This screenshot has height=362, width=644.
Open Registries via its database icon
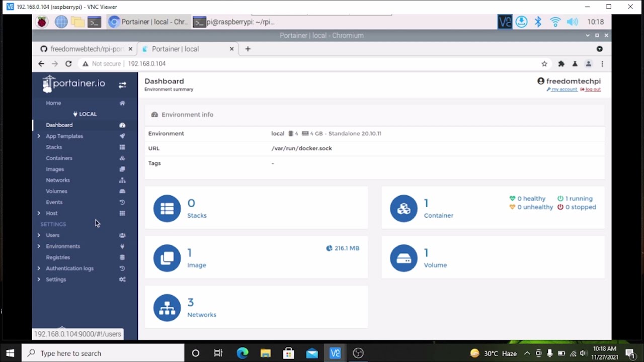click(122, 258)
